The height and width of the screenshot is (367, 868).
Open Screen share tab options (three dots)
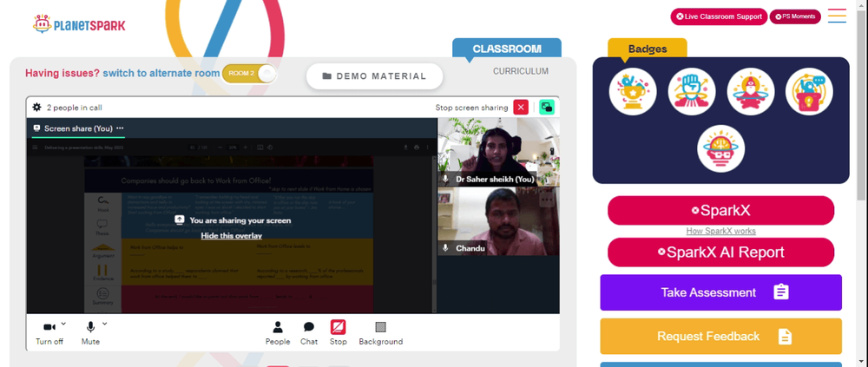pyautogui.click(x=120, y=128)
